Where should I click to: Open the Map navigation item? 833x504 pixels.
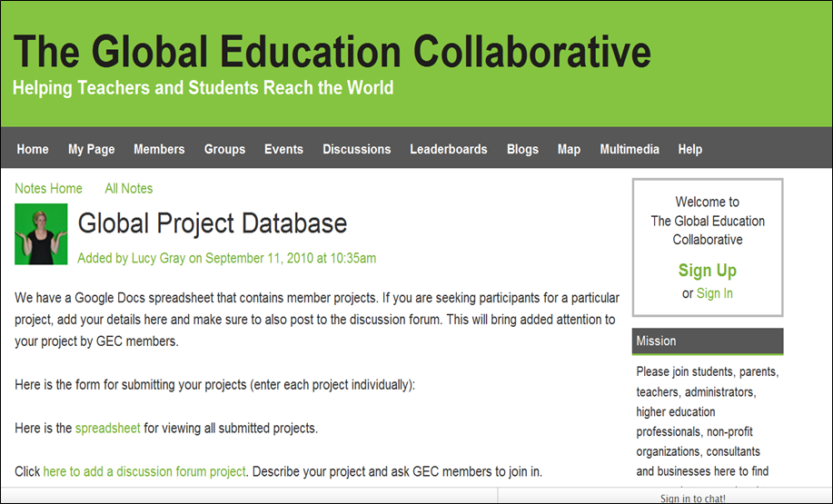(569, 149)
